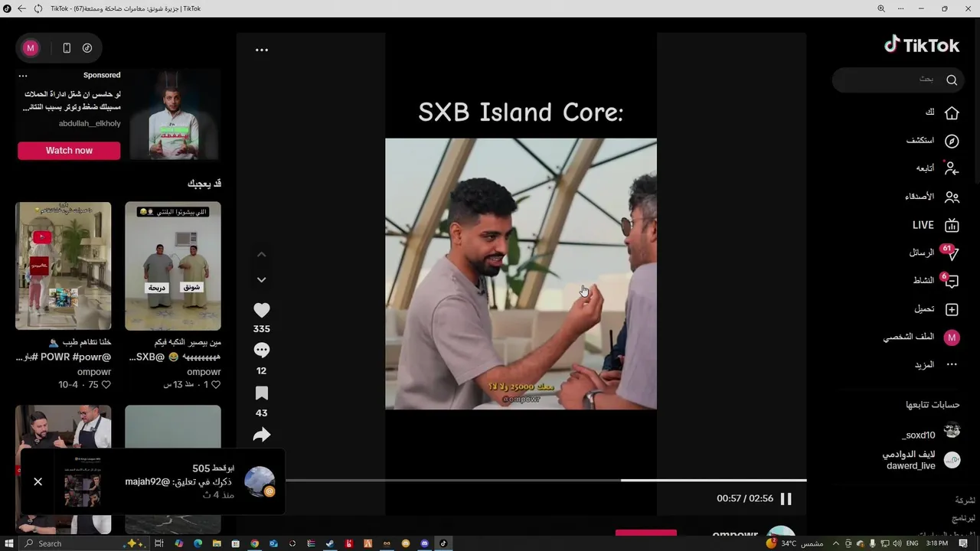Screen dimensions: 980x551
Task: Switch ENG input language indicator
Action: click(x=912, y=543)
